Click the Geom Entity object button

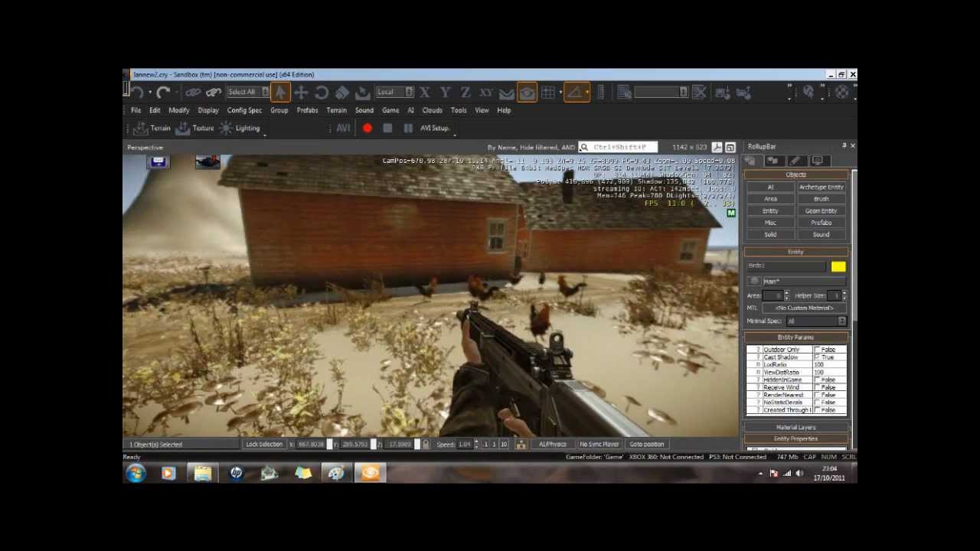click(x=821, y=211)
